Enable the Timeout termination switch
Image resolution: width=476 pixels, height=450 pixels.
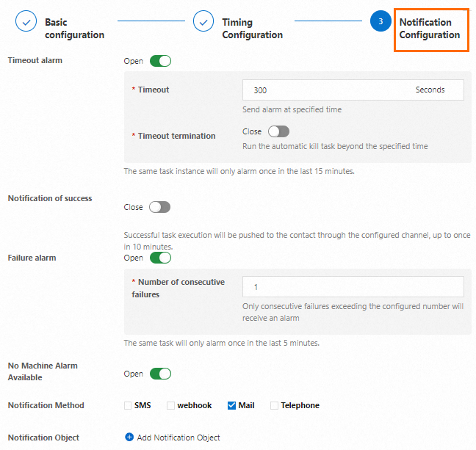click(278, 131)
